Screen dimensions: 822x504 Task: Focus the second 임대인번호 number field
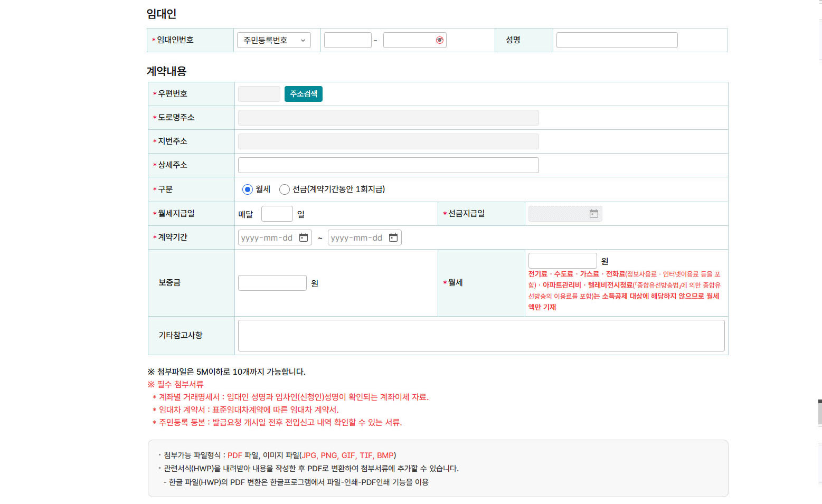409,40
